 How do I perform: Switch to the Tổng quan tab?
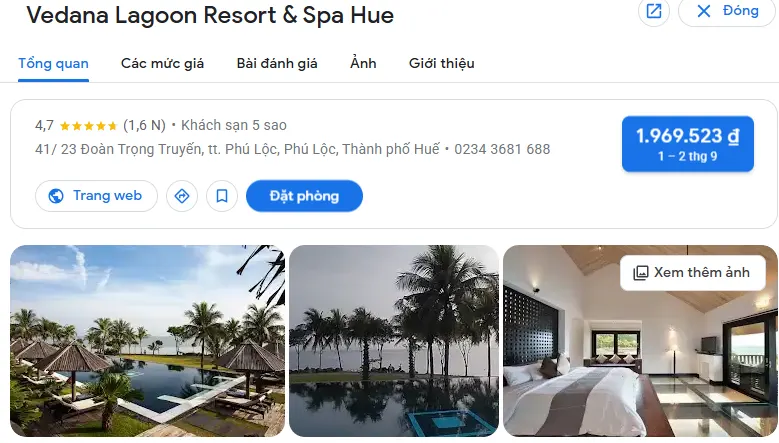[x=54, y=64]
